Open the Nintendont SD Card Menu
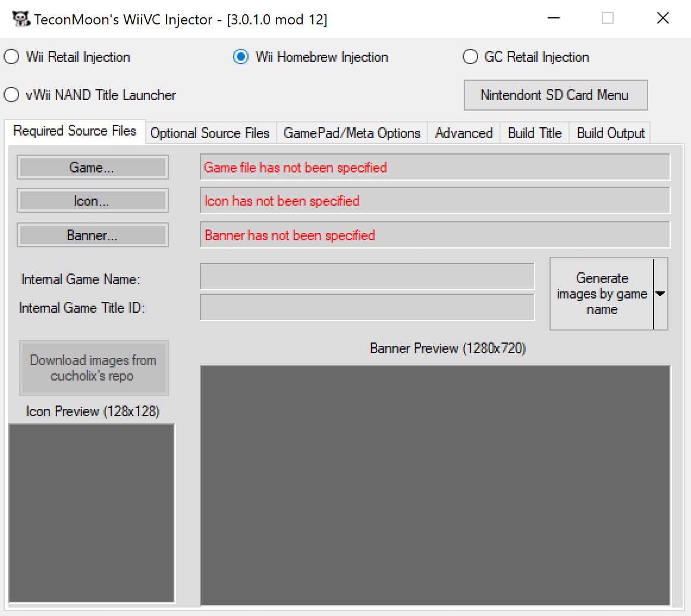The image size is (691, 616). click(555, 95)
